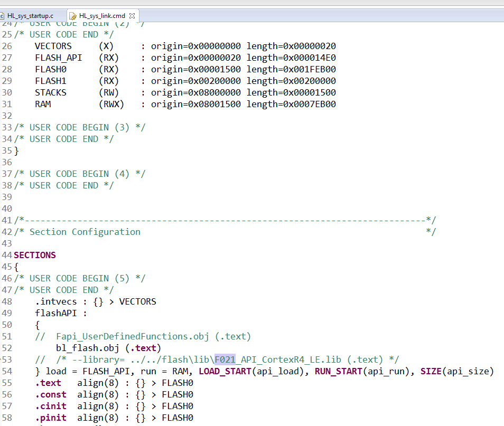This screenshot has height=426, width=504.
Task: Click .text section on line 55
Action: (48, 383)
